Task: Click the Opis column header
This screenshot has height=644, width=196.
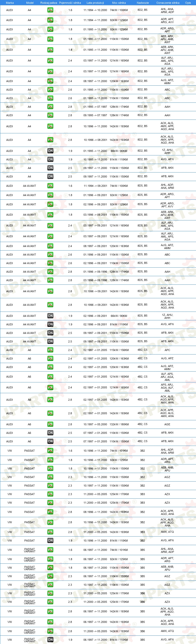Action: (188, 3)
